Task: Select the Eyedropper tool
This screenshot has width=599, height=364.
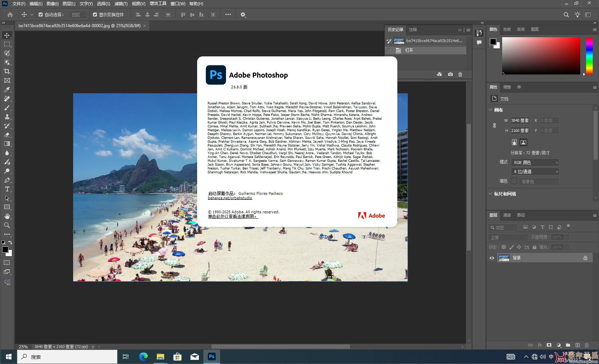Action: tap(7, 89)
